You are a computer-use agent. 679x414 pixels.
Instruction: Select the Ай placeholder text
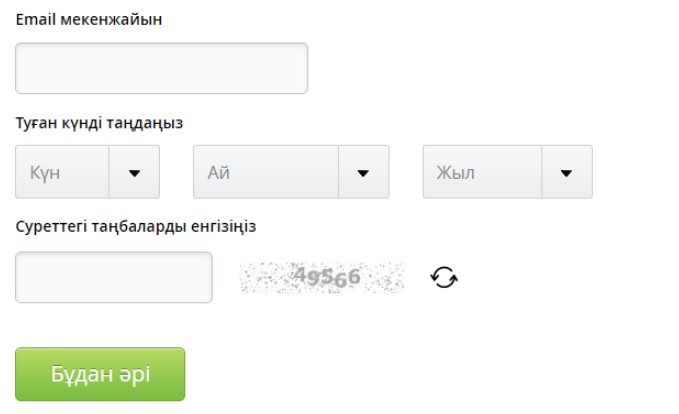(x=219, y=172)
